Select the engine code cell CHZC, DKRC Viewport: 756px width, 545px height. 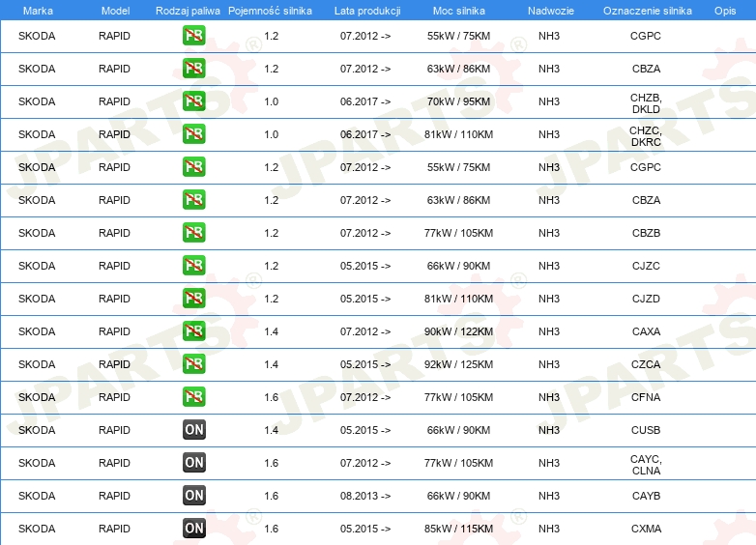pos(646,136)
